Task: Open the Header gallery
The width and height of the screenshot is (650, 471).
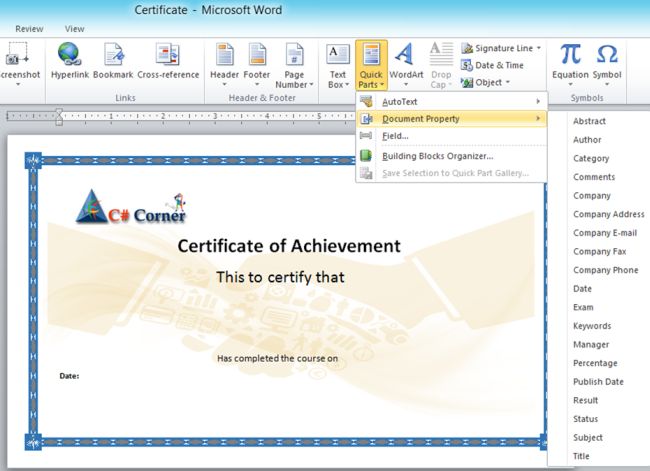Action: 224,65
